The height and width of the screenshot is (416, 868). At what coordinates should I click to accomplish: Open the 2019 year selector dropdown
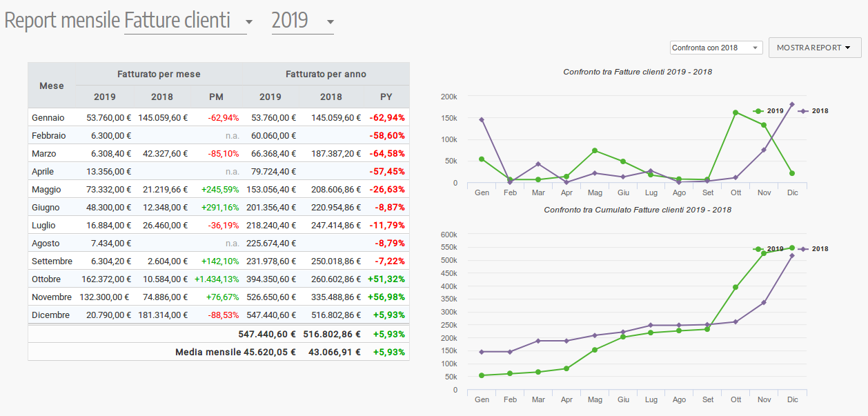(302, 21)
